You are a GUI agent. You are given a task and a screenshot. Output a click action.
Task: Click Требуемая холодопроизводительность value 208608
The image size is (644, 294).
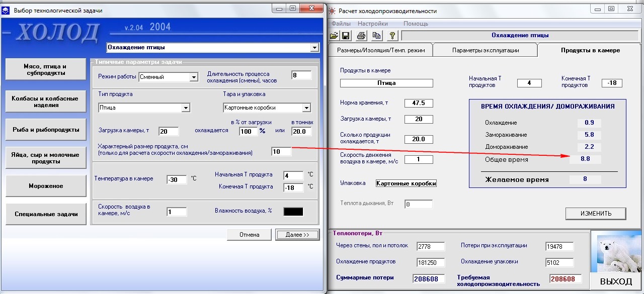tap(566, 278)
